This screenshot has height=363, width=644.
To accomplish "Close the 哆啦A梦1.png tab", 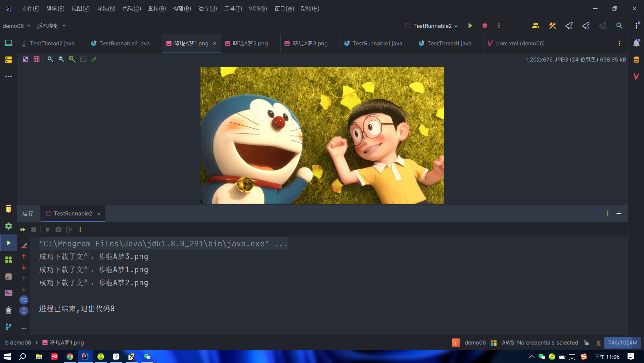I will click(x=215, y=43).
